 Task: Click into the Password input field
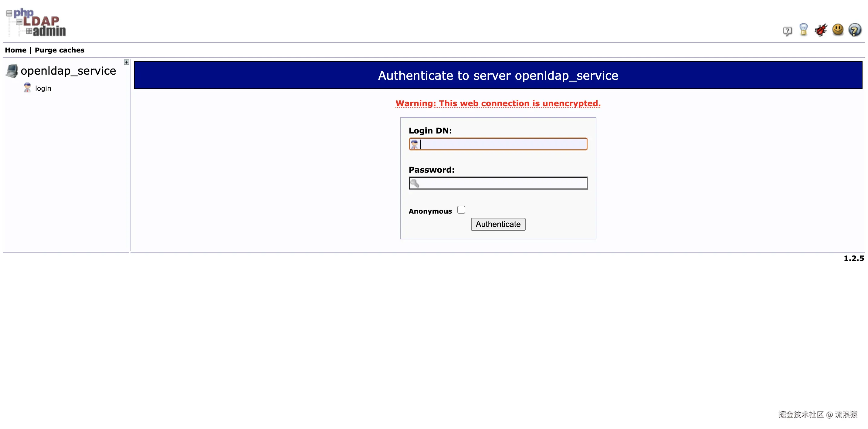click(x=502, y=183)
